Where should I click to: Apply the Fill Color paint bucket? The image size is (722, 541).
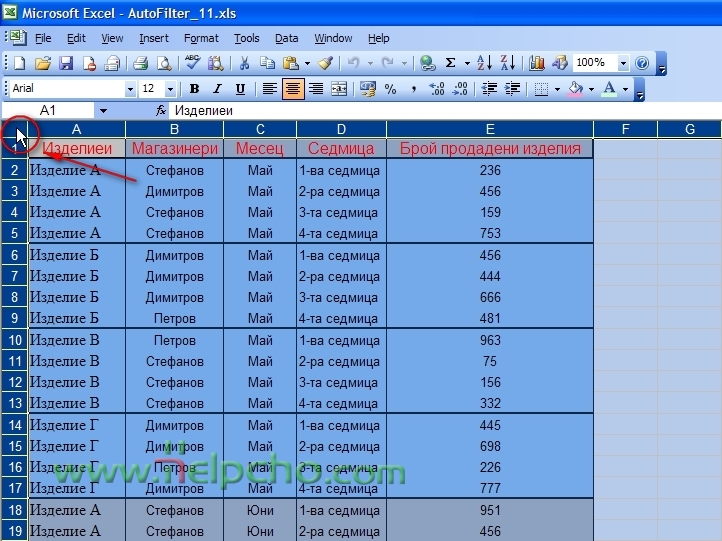pos(576,88)
